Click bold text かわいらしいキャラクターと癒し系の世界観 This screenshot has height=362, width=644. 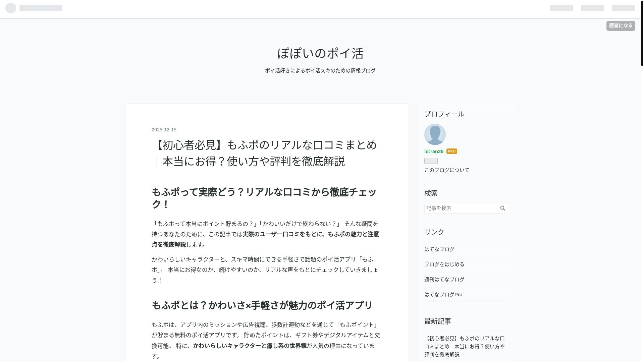250,346
